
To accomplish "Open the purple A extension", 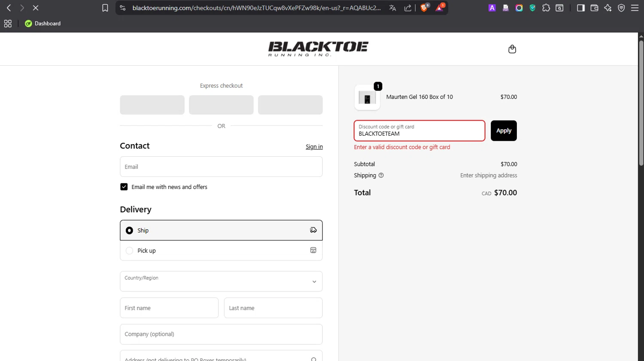I will (x=492, y=8).
